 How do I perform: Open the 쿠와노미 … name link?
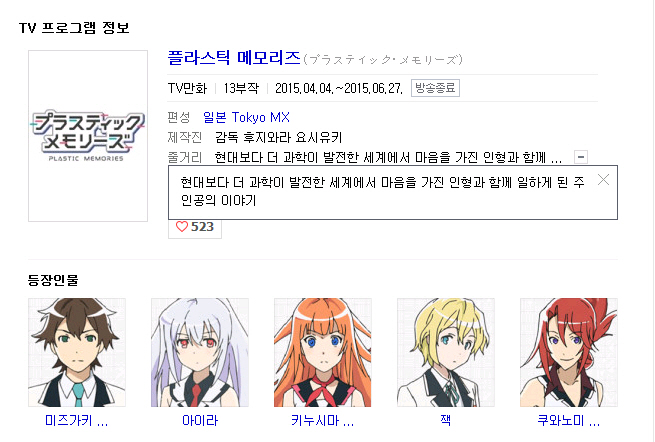[x=569, y=420]
